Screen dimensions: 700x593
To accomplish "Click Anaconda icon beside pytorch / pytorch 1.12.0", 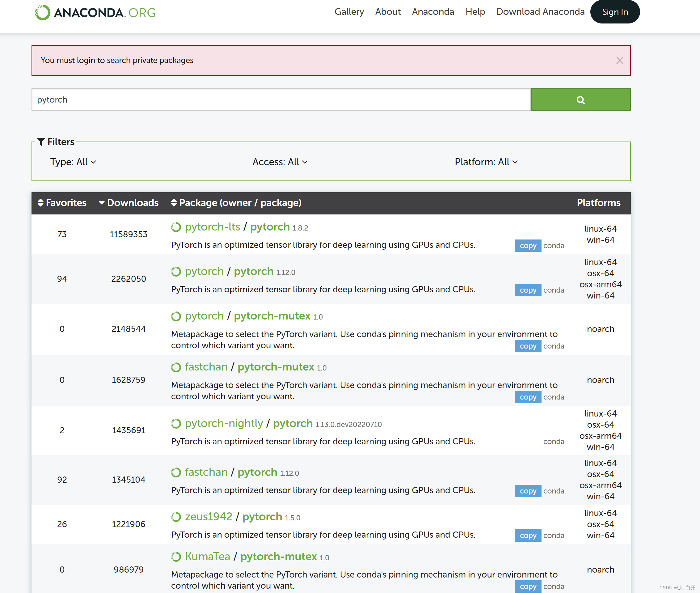I will (x=176, y=272).
